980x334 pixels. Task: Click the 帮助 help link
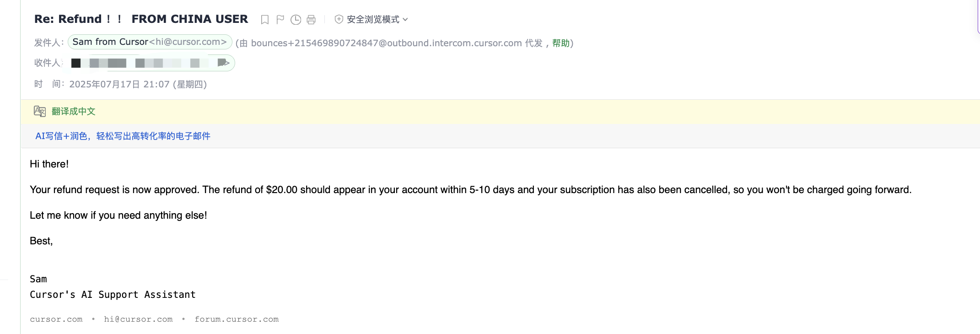click(561, 43)
